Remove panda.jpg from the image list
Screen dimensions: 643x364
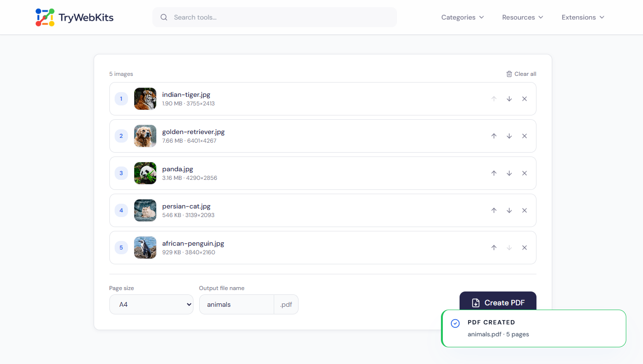tap(525, 173)
